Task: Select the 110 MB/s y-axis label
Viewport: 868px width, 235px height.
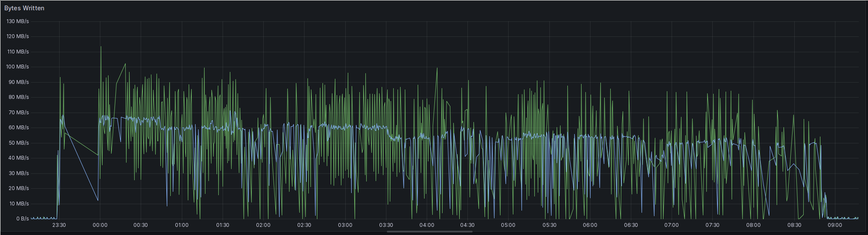Action: click(x=18, y=52)
